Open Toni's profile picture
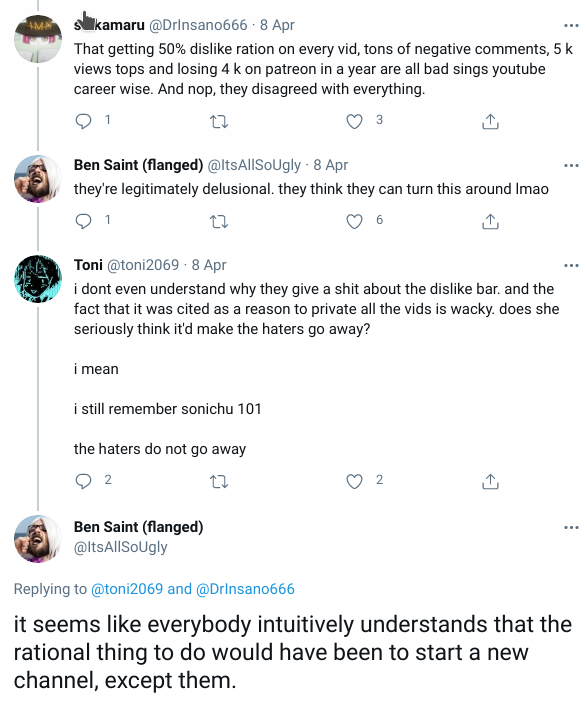 coord(38,278)
